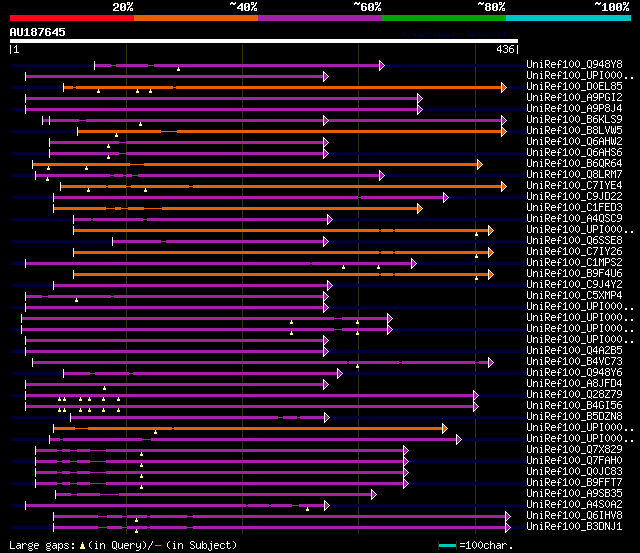Select the UniRef100_Q6AHS6 label

coord(574,153)
